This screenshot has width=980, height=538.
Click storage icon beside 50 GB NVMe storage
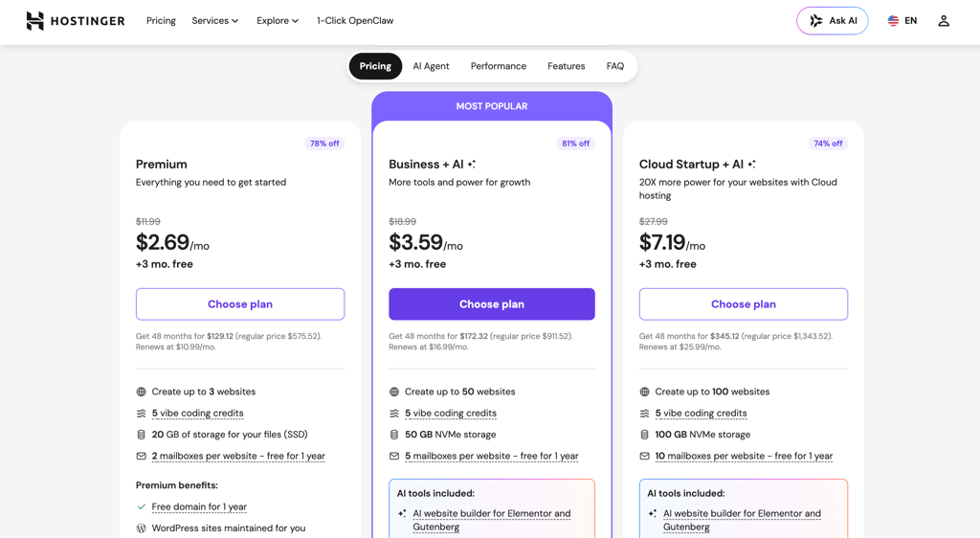coord(394,435)
